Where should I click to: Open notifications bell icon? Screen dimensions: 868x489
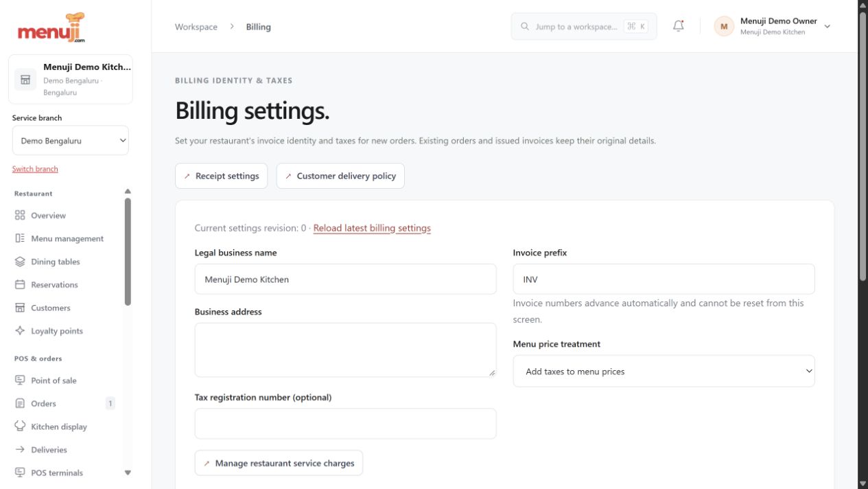[678, 26]
